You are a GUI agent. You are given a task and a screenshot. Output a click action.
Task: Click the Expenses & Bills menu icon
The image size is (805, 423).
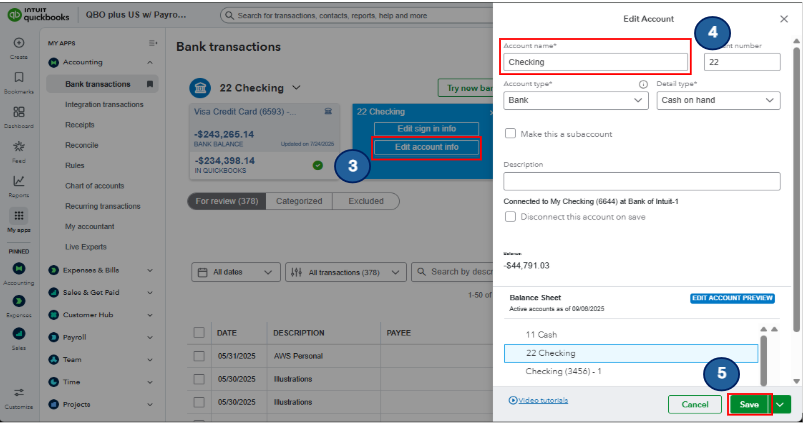coord(53,270)
